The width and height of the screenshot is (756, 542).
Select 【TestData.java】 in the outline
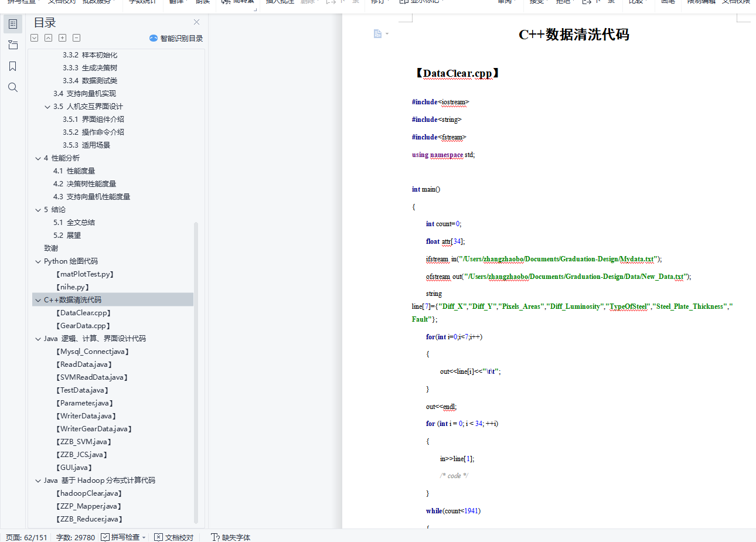tap(82, 390)
